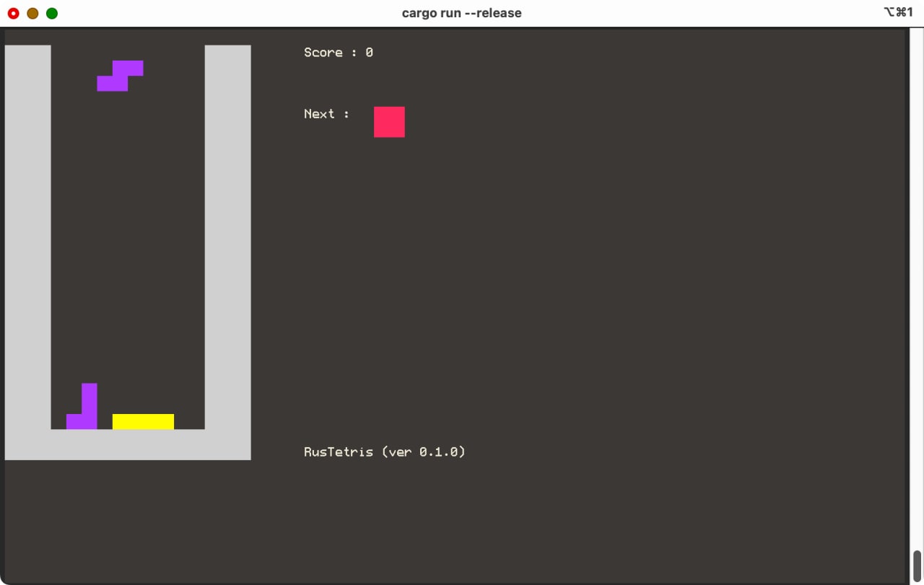Viewport: 924px width, 585px height.
Task: Click the score value 0
Action: click(369, 53)
